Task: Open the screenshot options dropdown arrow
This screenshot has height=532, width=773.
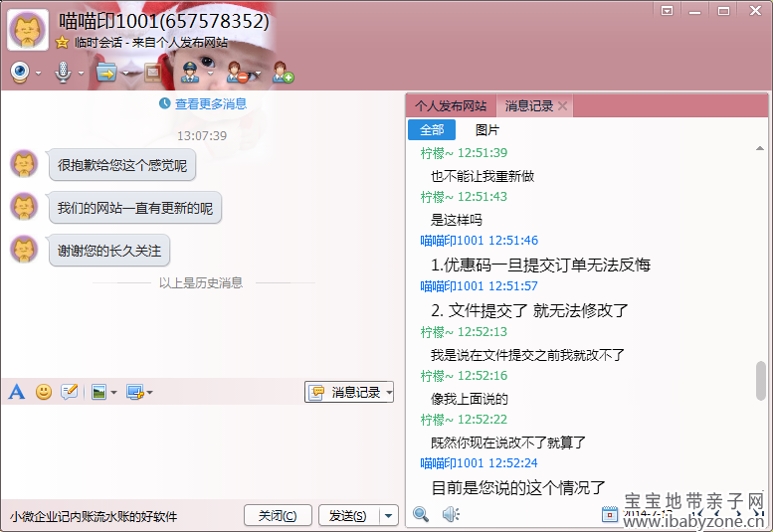Action: tap(150, 393)
